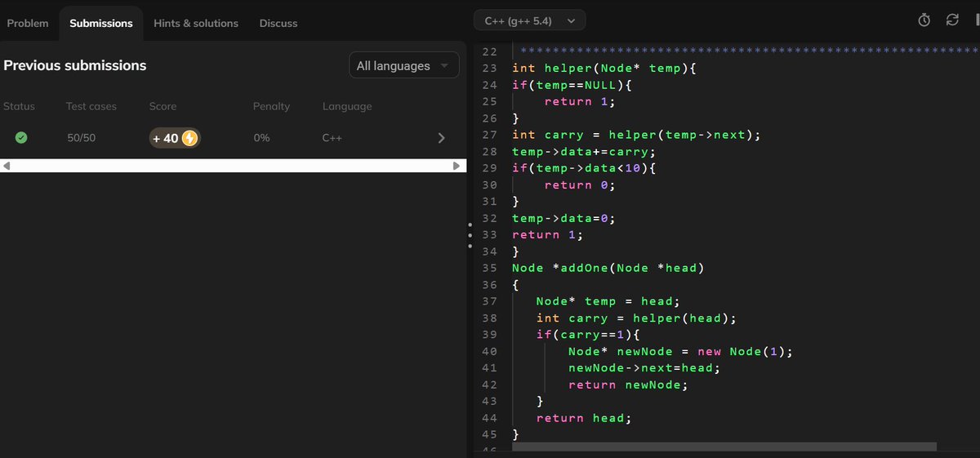Click code line 'Node* temp = head;'
Screen dimensions: 980x458
(x=608, y=302)
